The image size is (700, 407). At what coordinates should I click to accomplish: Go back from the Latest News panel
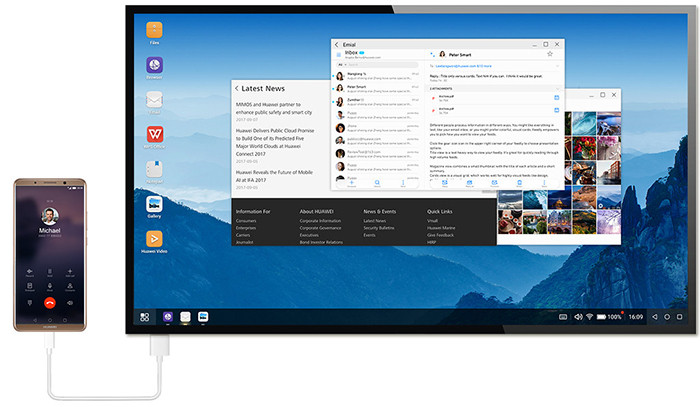[237, 89]
